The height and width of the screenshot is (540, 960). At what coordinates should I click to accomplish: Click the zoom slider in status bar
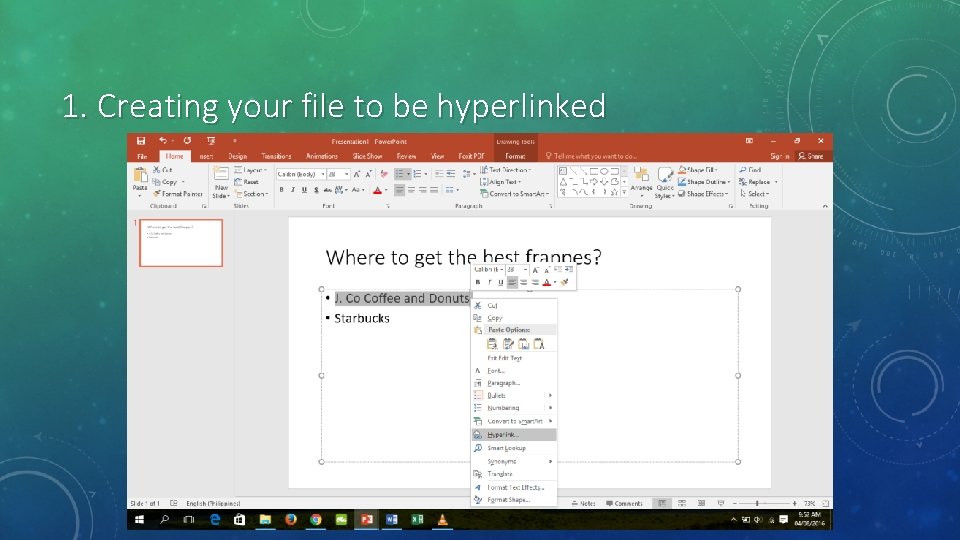point(765,503)
